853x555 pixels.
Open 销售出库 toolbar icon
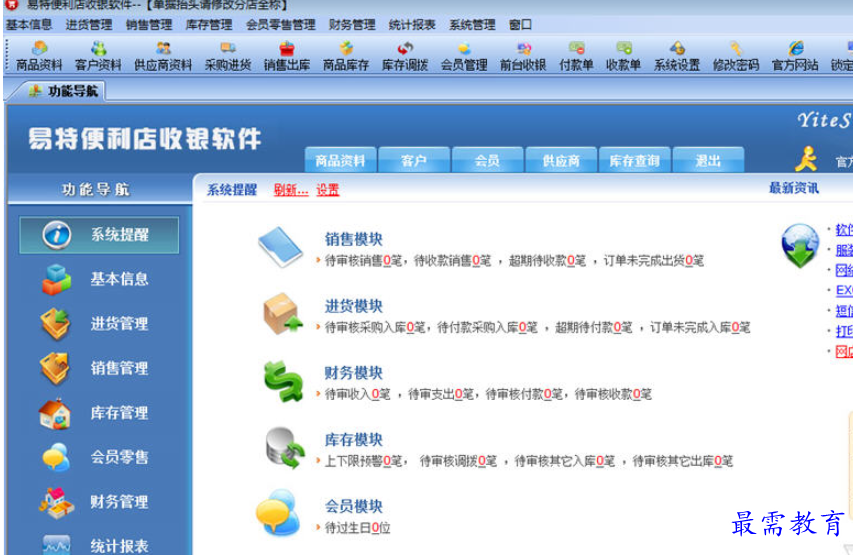(287, 56)
